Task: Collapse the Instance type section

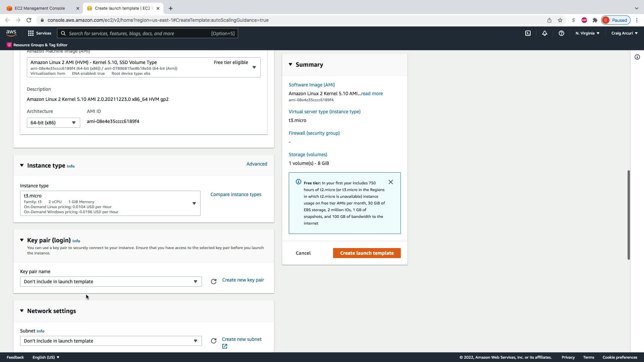Action: click(x=22, y=165)
